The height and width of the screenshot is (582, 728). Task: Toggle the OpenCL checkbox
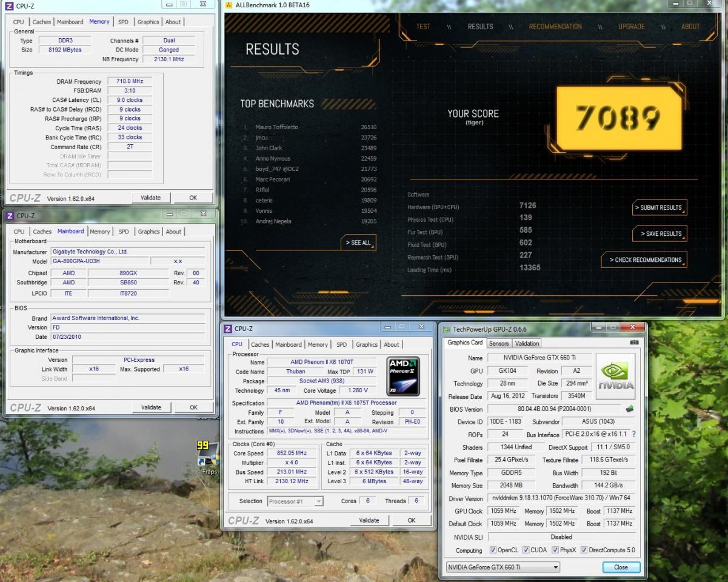(x=493, y=550)
